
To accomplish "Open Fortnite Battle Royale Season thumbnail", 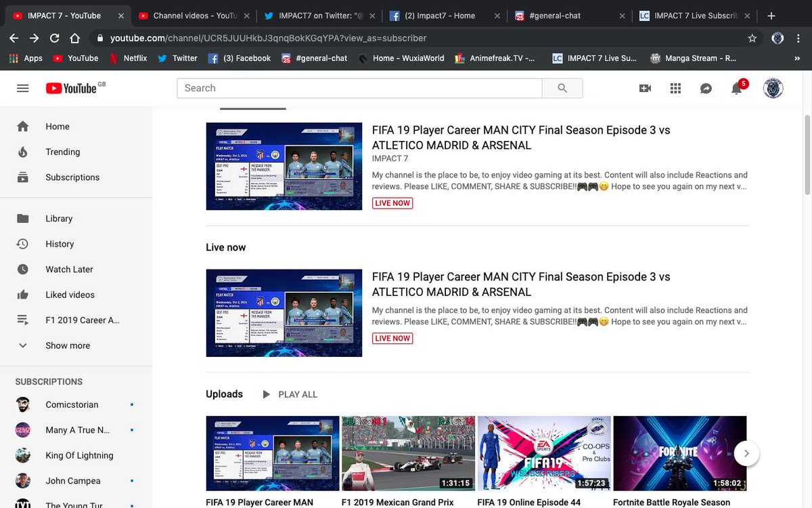I will pos(679,453).
